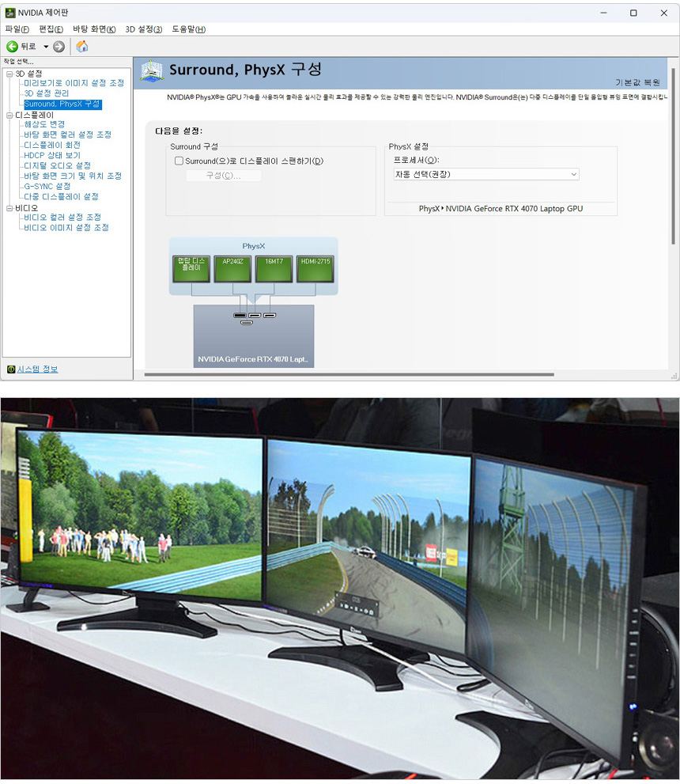Screen dimensions: 680x784
Task: Select the 16MT7 monitor icon
Action: 274,269
